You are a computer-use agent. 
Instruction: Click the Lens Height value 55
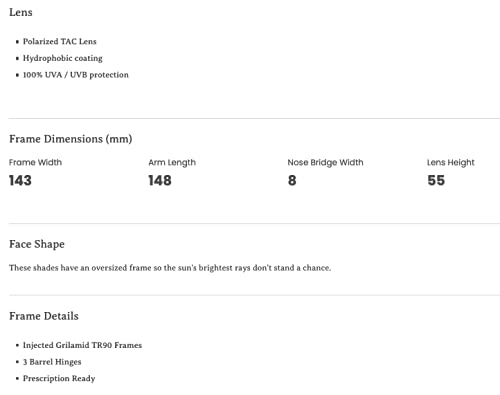[436, 180]
